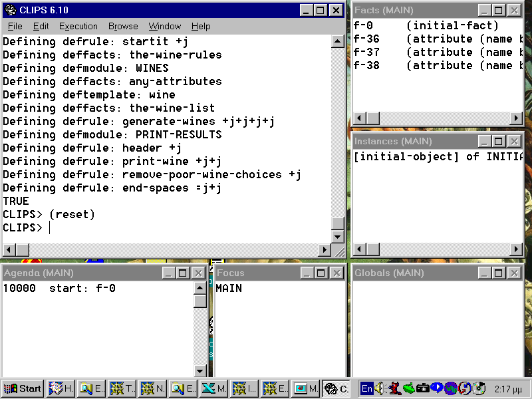Click the green tray icon
Screen dimensions: 532x399
(x=409, y=388)
